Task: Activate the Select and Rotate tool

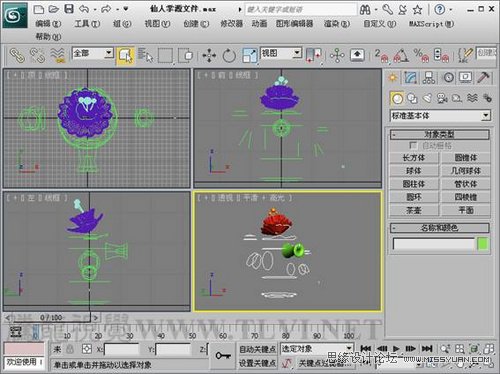Action: pos(229,56)
